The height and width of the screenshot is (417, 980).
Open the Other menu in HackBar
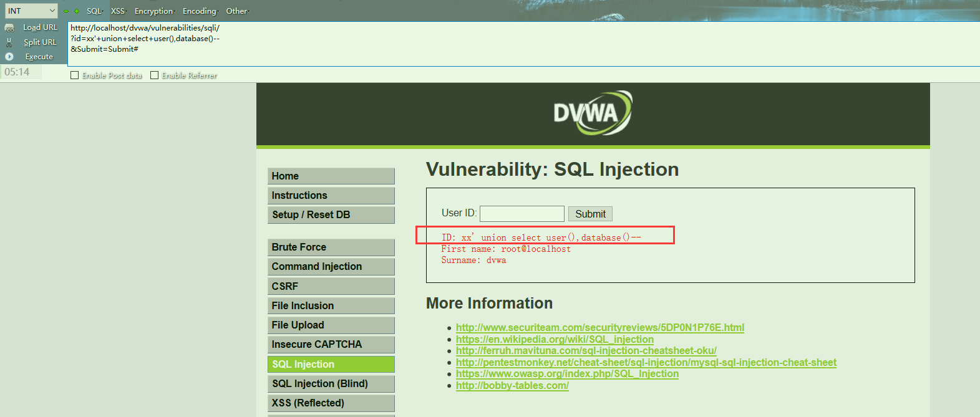coord(236,11)
